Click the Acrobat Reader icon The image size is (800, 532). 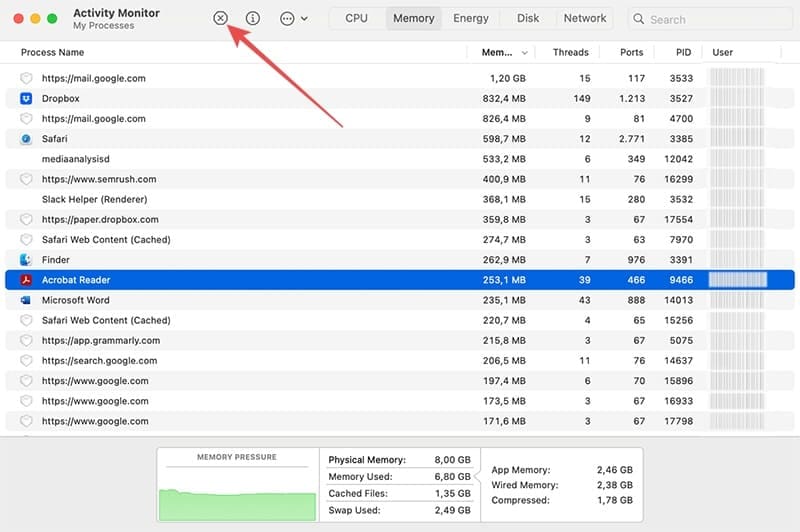click(x=26, y=280)
